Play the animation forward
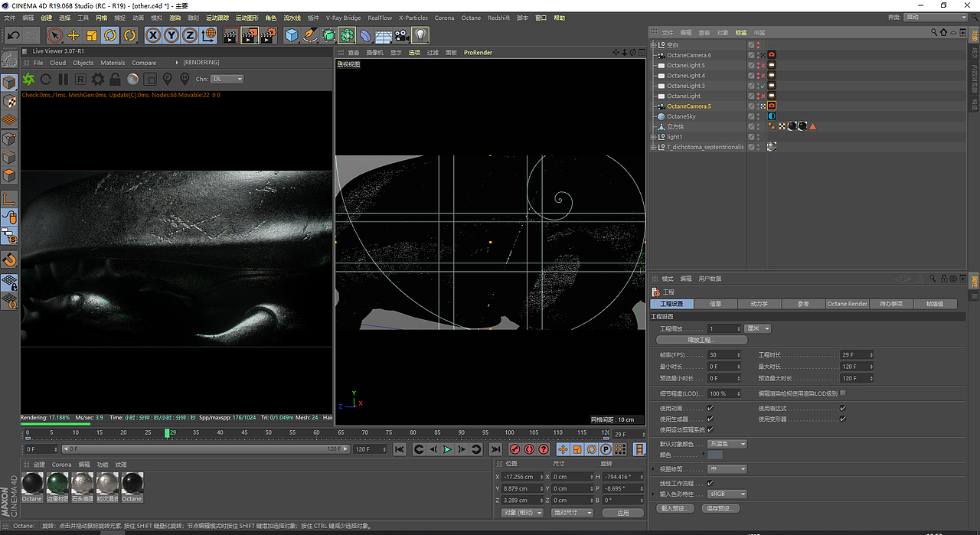This screenshot has width=980, height=535. point(448,449)
